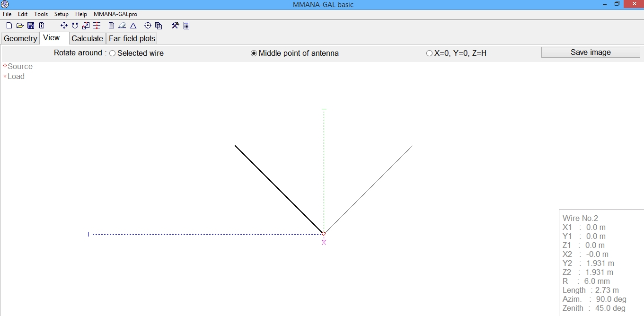Click the Save image button
Screen dimensions: 644x316
pos(591,53)
